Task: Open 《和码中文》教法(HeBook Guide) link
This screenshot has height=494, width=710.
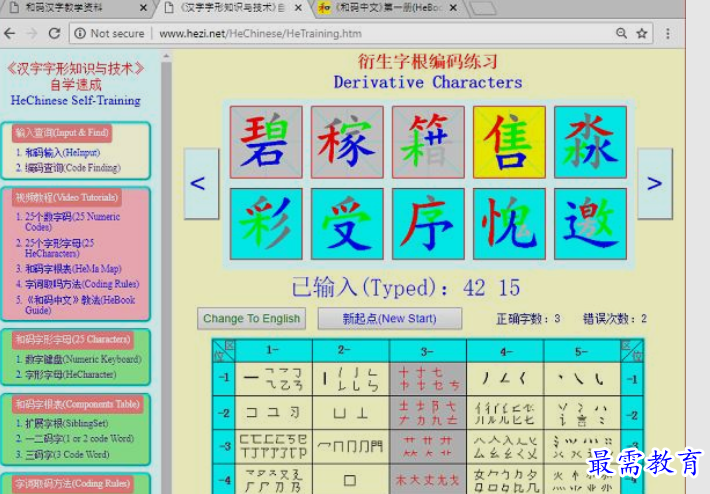Action: (x=80, y=305)
